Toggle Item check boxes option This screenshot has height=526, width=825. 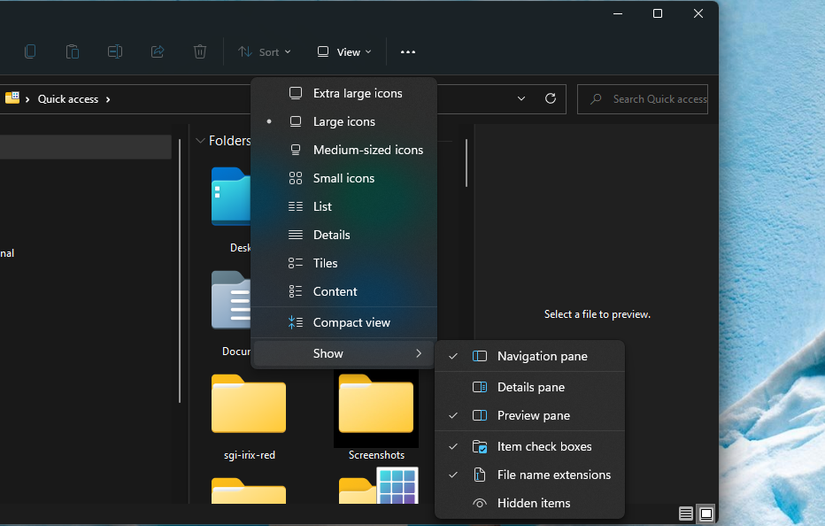coord(544,447)
